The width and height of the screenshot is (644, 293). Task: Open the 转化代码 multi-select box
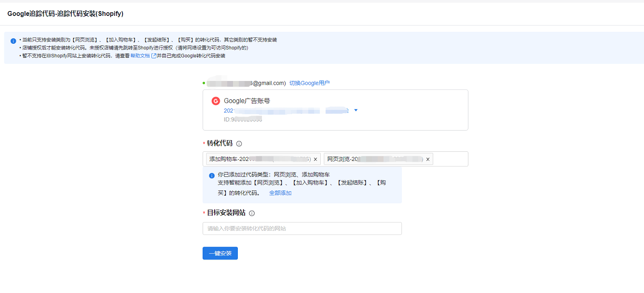click(335, 159)
